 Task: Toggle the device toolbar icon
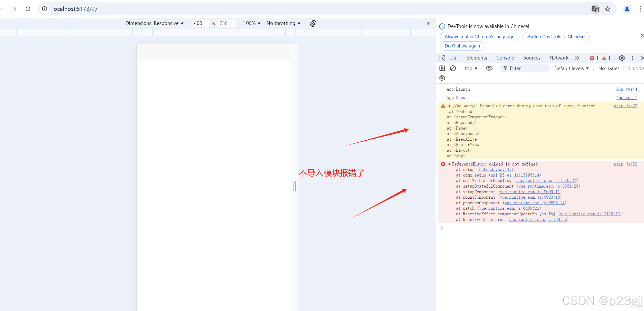click(x=453, y=58)
